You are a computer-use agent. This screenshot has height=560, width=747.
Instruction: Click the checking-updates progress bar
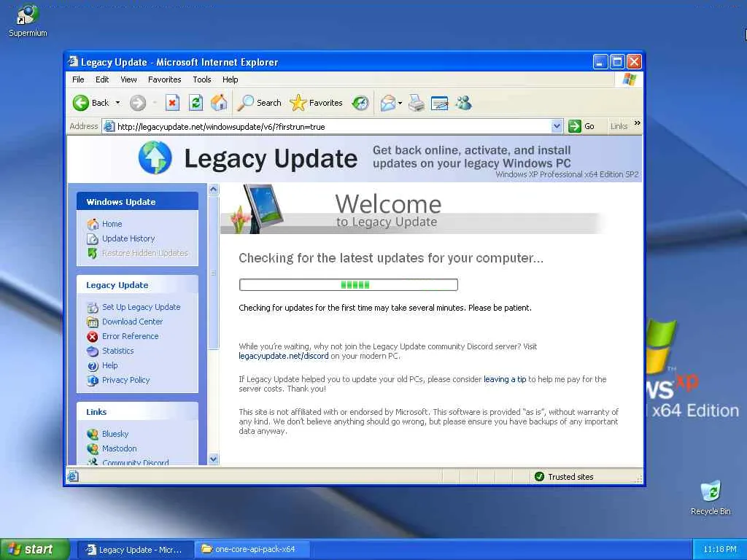point(348,285)
